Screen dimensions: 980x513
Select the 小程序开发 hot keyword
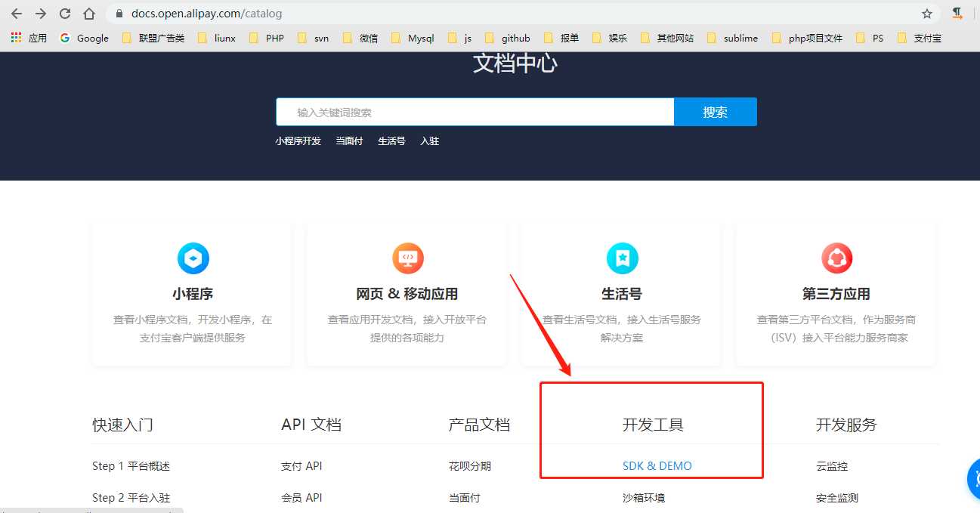click(x=298, y=141)
